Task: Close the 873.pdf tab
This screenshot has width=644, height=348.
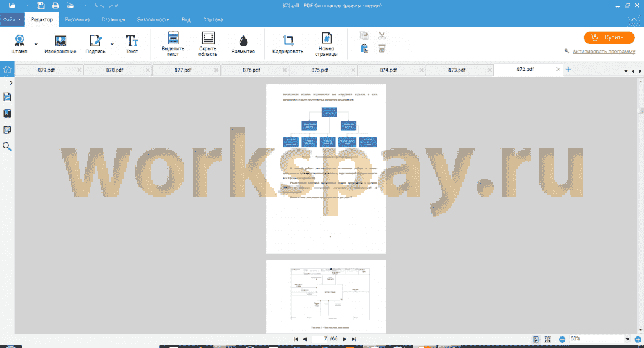Action: tap(490, 70)
